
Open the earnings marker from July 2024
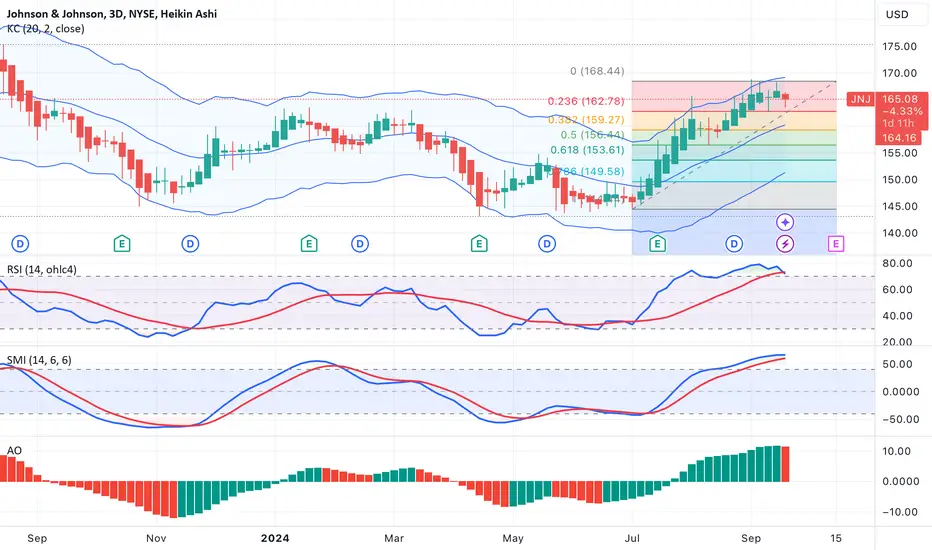point(657,244)
